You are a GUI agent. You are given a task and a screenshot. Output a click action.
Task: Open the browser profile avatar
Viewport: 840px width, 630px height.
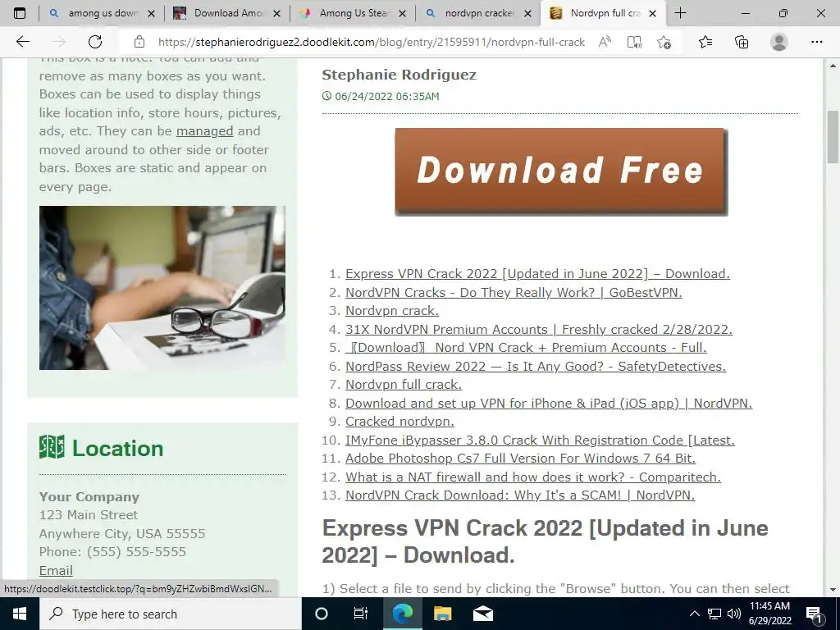tap(779, 42)
